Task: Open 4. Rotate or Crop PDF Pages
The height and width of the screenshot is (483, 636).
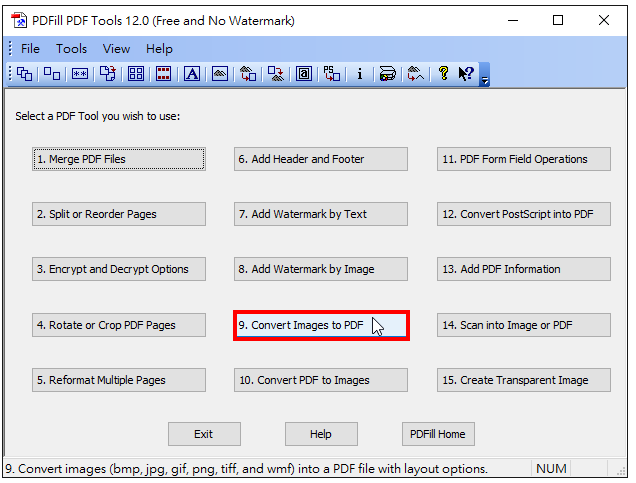Action: click(119, 325)
